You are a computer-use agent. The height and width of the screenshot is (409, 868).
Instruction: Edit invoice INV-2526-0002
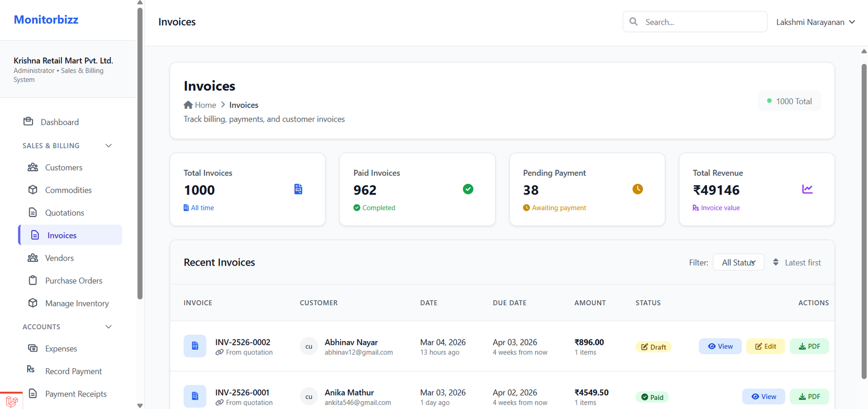click(x=765, y=346)
